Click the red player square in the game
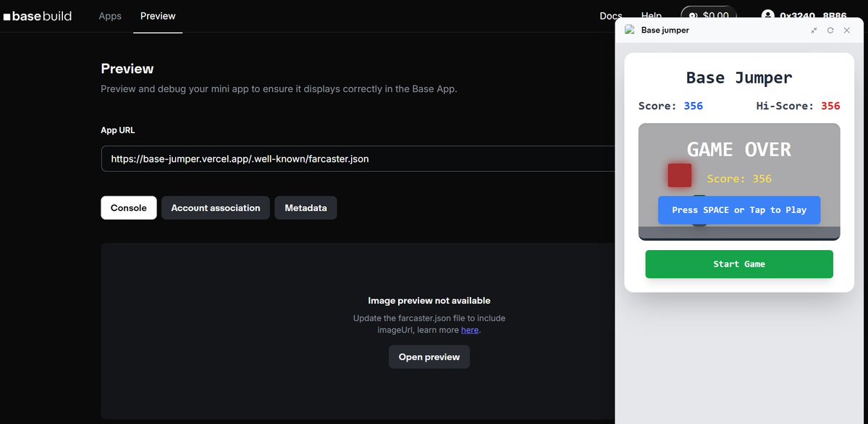The width and height of the screenshot is (868, 424). tap(678, 175)
